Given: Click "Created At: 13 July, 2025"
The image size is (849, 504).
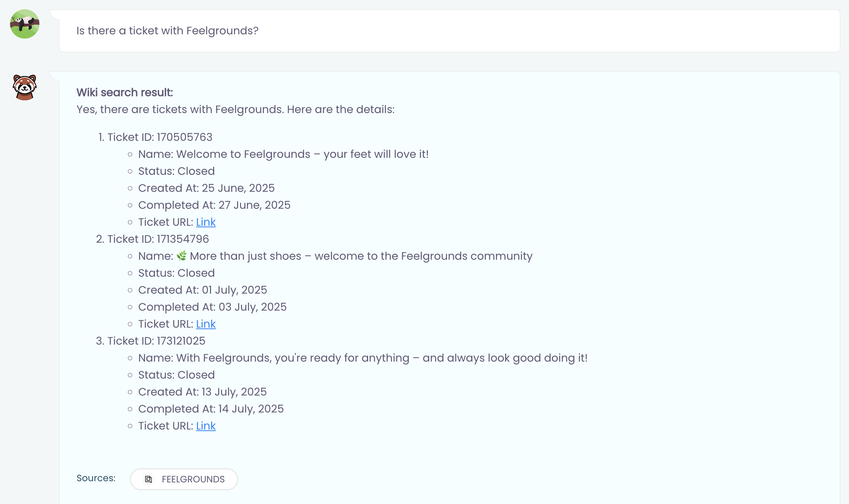Looking at the screenshot, I should [x=202, y=392].
